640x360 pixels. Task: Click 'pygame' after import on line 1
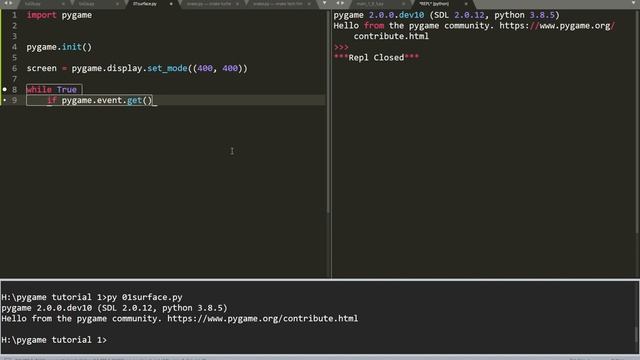pos(77,15)
